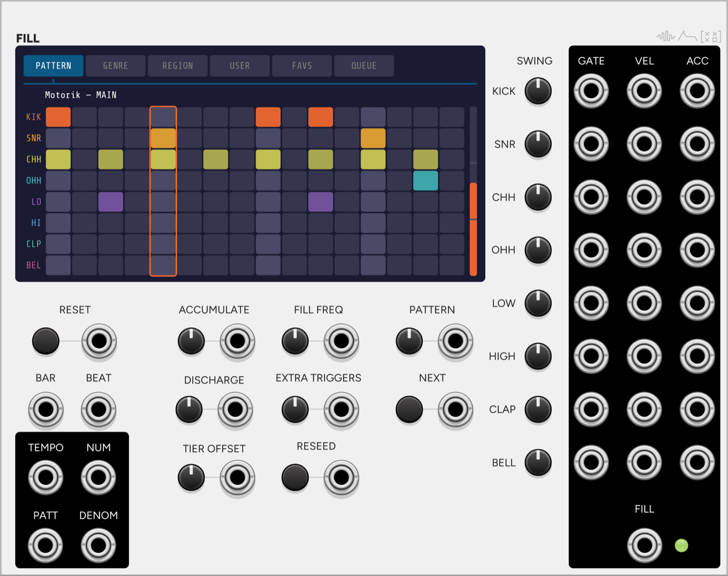Click the NEXT pattern button
Image resolution: width=728 pixels, height=576 pixels.
(409, 410)
